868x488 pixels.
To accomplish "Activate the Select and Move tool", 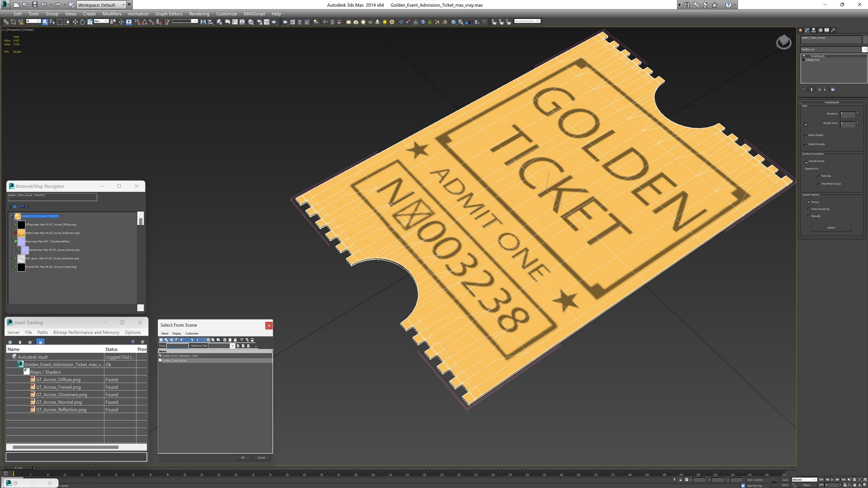I will [75, 22].
